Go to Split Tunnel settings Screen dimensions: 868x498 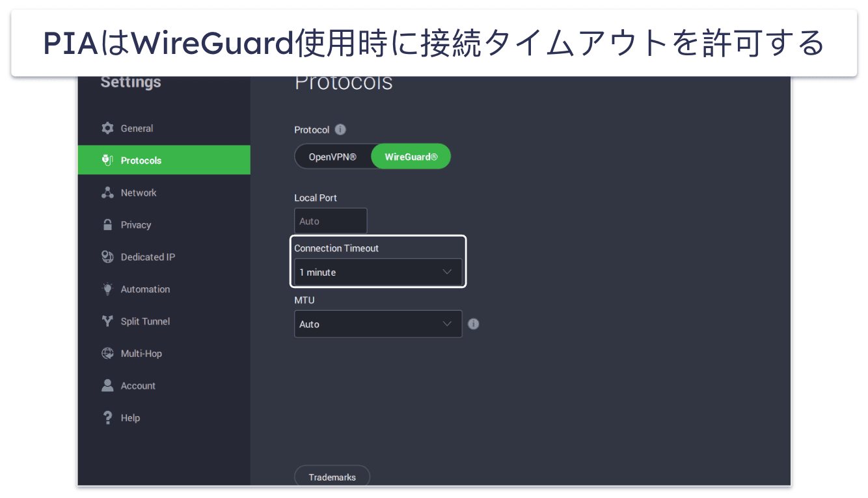tap(164, 321)
